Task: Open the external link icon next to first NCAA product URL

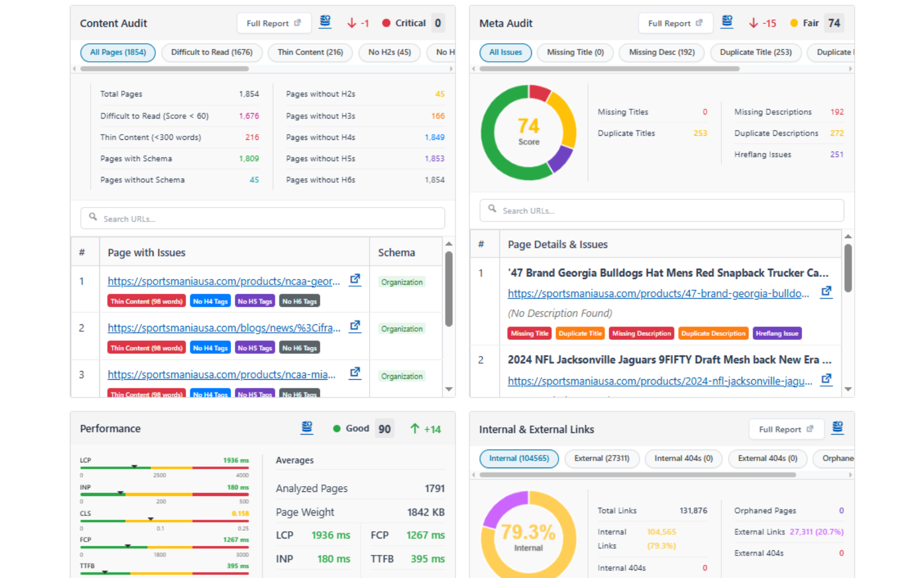Action: [355, 279]
